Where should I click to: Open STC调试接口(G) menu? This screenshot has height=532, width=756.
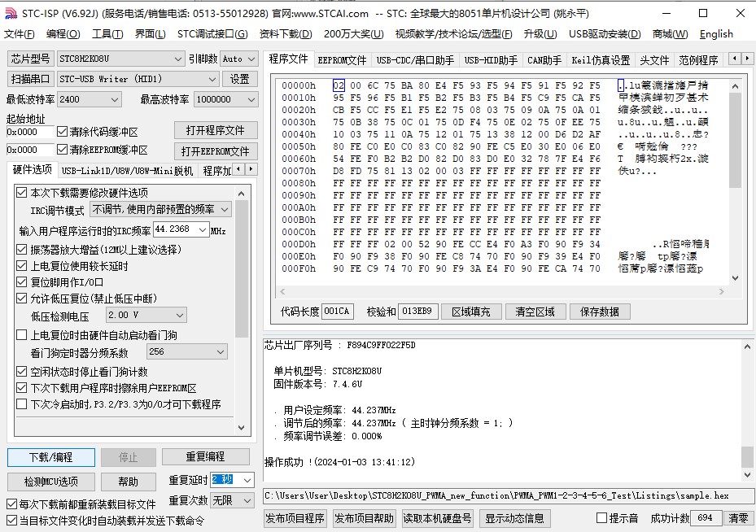[212, 33]
